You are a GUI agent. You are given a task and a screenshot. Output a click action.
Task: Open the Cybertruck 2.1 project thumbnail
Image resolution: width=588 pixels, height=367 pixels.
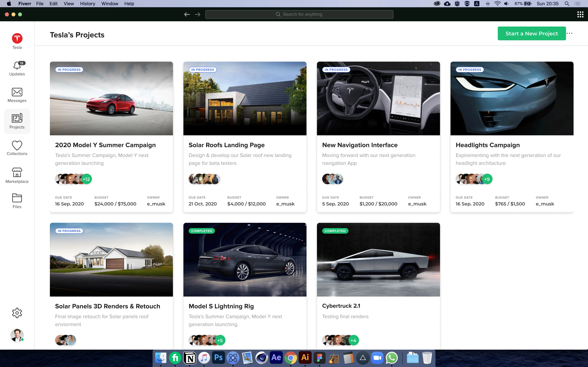point(378,260)
